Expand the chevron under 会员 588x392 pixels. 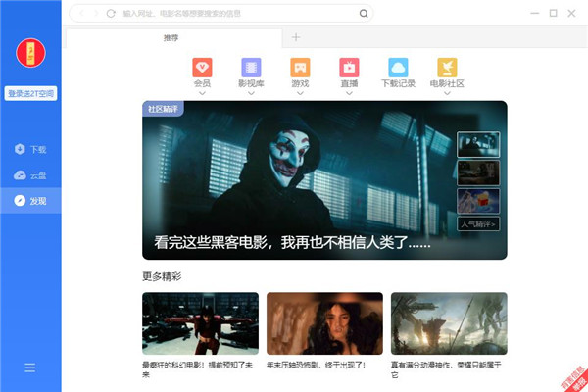coord(202,93)
